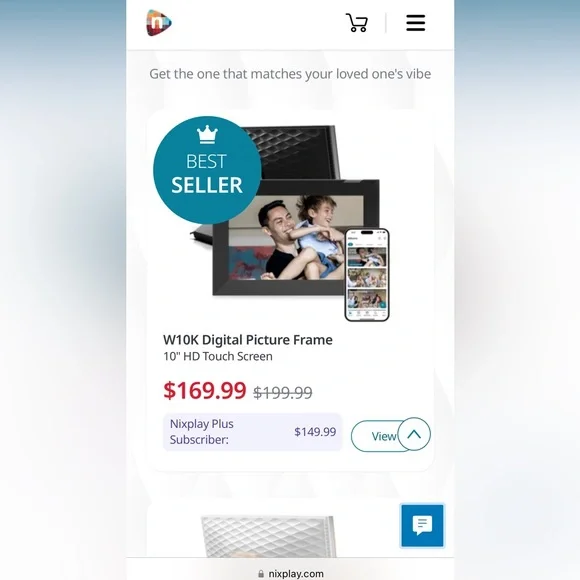Tap the scroll-to-top chevron button
580x580 pixels.
click(414, 434)
